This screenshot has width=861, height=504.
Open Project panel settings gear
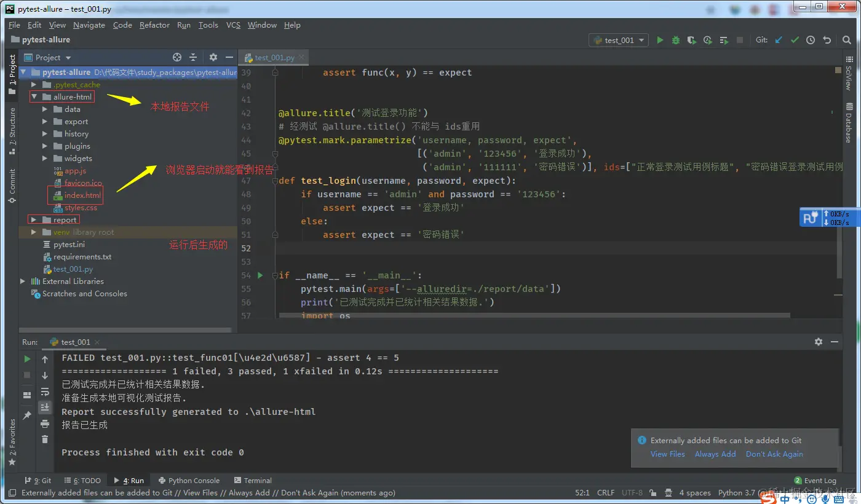tap(213, 57)
